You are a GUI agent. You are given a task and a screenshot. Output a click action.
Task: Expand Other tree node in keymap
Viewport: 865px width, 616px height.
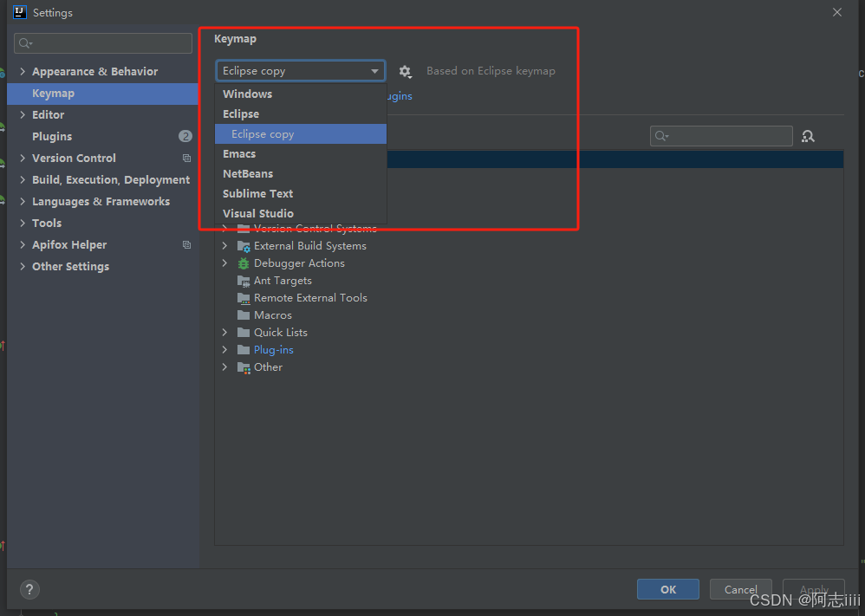coord(224,367)
